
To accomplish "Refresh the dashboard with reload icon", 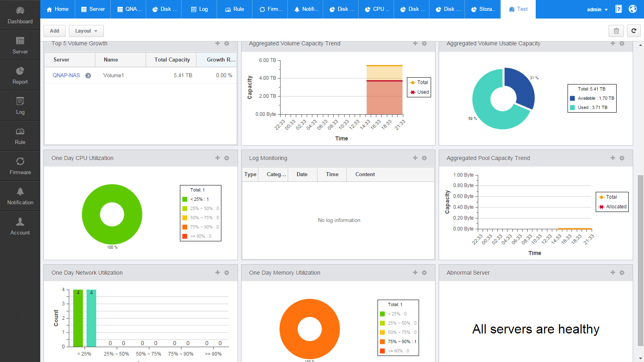I will pyautogui.click(x=634, y=31).
